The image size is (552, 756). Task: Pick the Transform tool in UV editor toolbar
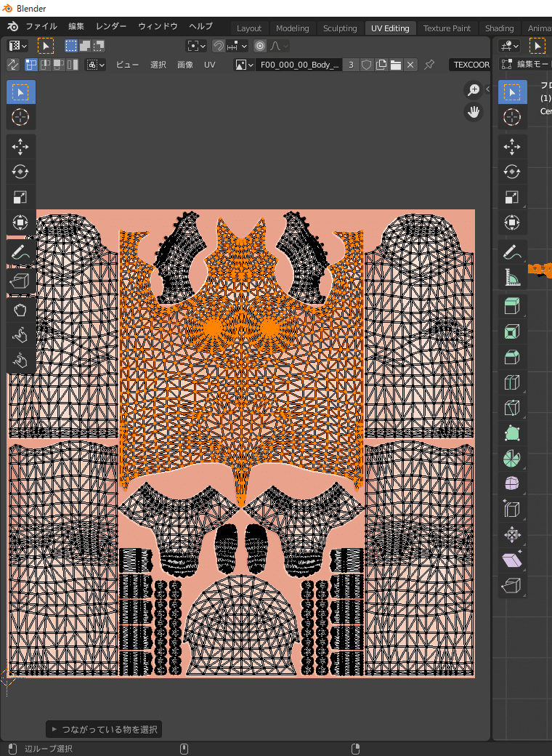click(21, 222)
